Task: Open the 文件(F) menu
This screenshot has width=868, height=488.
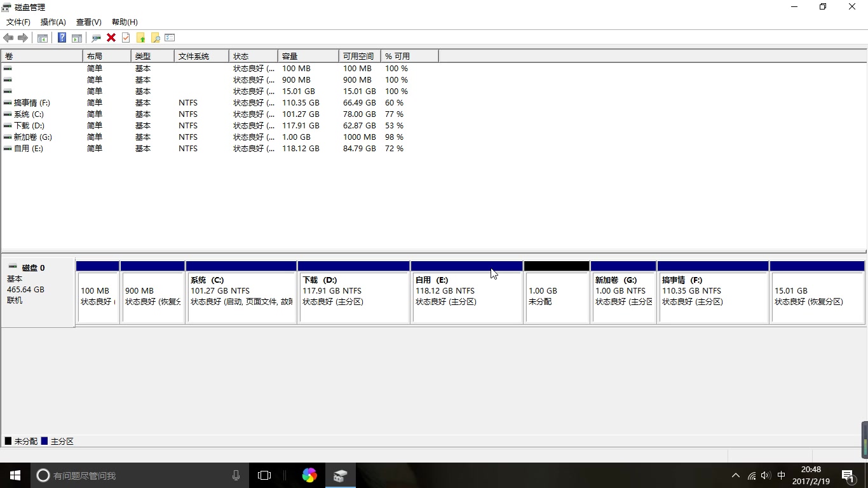Action: click(18, 22)
